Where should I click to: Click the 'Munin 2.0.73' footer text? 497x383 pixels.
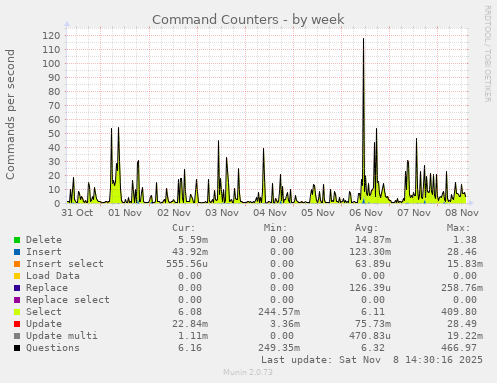coord(248,372)
